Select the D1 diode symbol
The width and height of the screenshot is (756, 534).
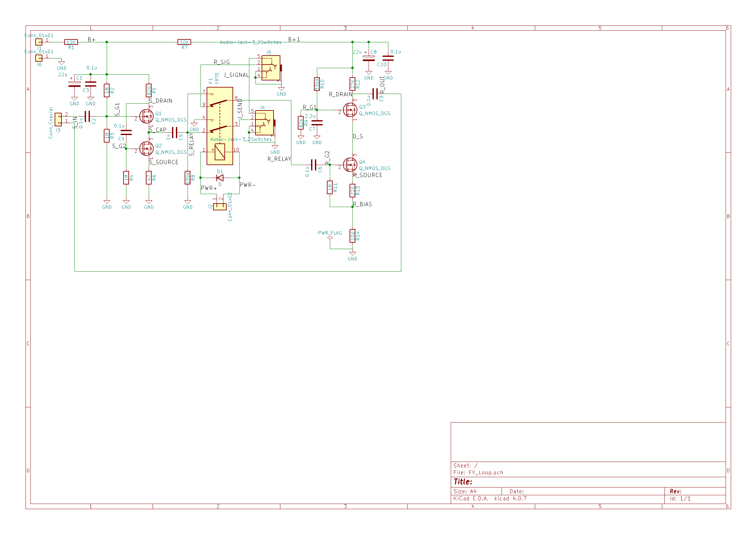[x=220, y=178]
